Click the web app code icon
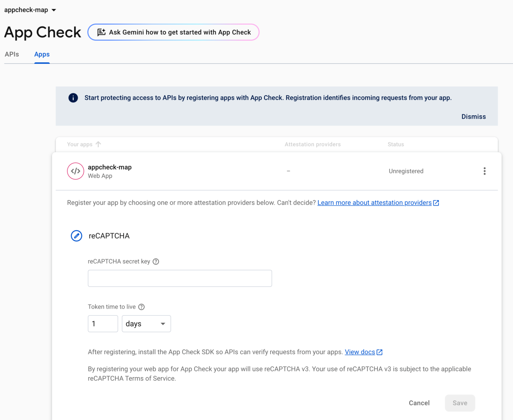 [x=75, y=171]
